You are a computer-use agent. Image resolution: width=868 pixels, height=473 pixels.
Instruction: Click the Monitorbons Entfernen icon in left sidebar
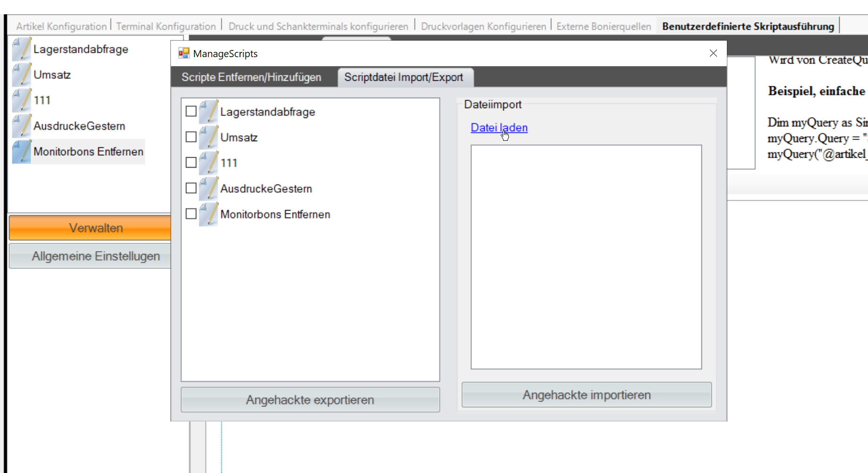22,152
